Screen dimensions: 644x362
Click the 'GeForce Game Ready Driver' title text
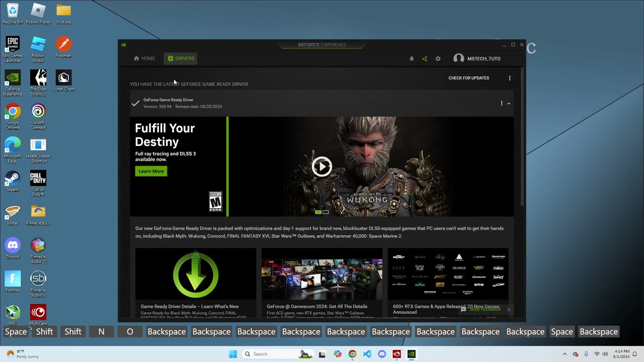(x=168, y=100)
